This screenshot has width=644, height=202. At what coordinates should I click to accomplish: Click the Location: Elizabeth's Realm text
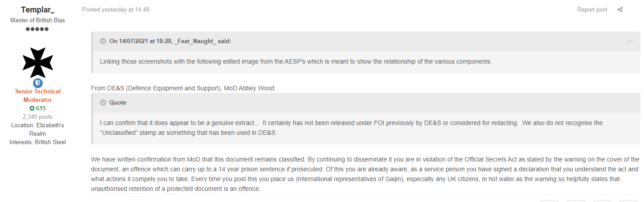(x=37, y=129)
